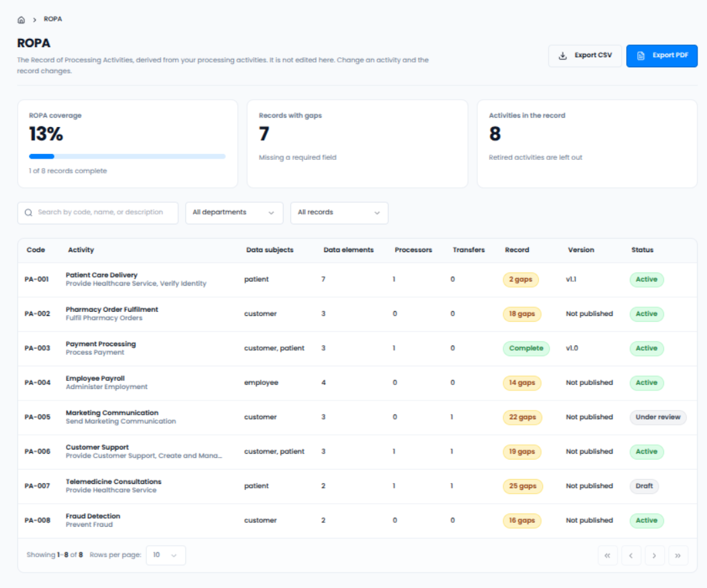Click the Transfers column header
Screen dimensions: 707x588
pos(468,250)
